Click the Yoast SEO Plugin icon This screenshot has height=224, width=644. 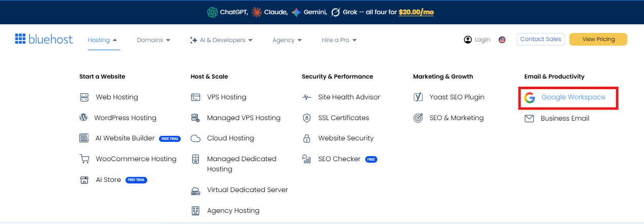coord(418,97)
